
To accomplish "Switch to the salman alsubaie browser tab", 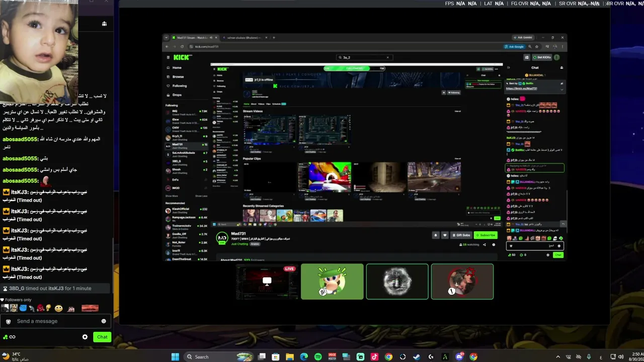I will click(245, 38).
